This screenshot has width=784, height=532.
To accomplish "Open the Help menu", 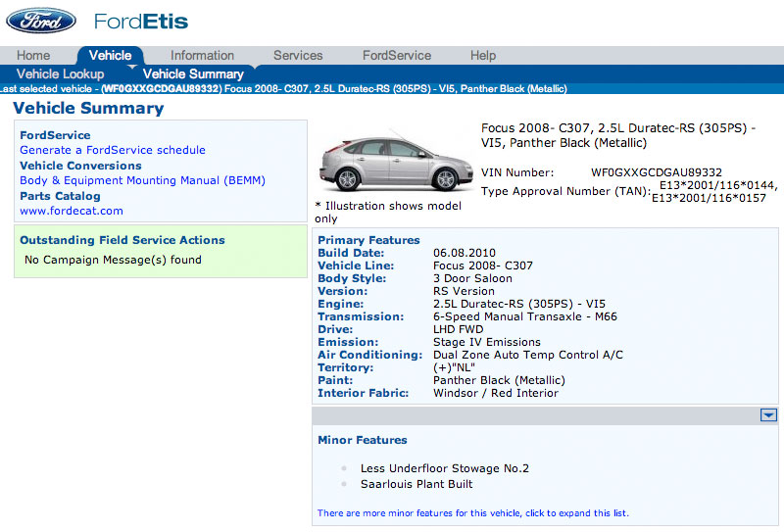I will pos(483,55).
